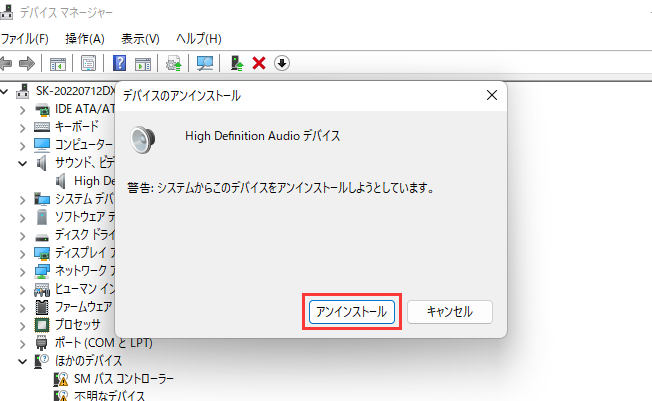Click the Computer category monitor icon

(42, 145)
